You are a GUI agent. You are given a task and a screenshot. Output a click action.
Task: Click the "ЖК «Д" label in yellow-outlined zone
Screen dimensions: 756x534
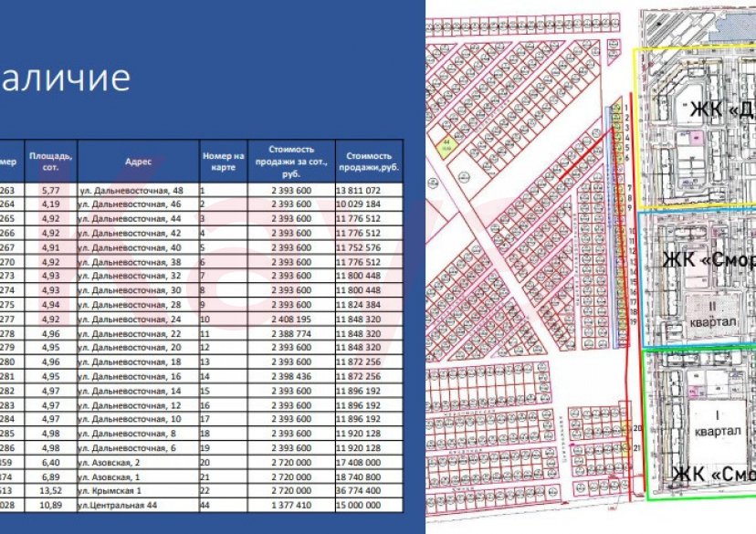(x=722, y=110)
